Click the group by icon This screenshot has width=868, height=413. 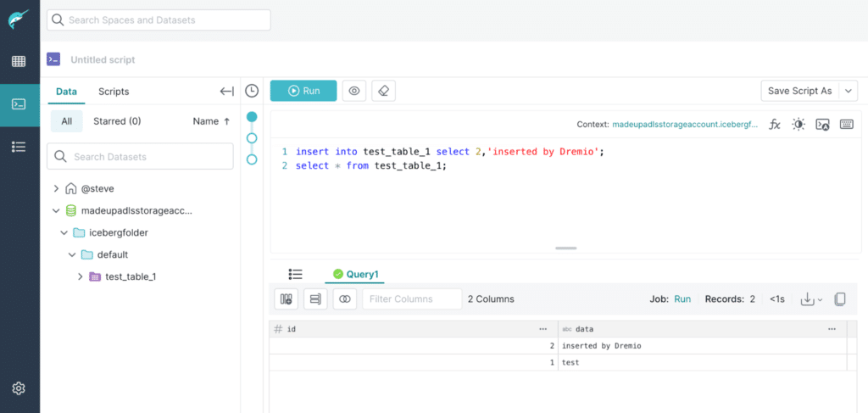315,299
